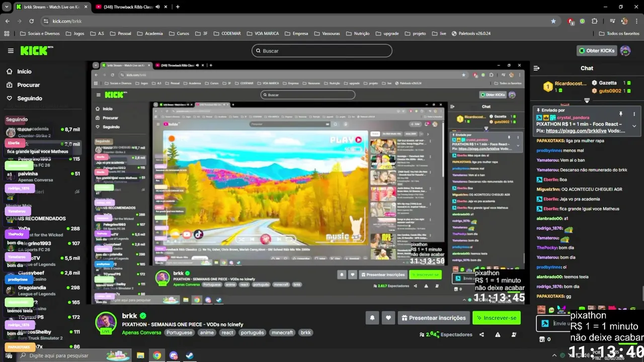
Task: Select the português tag
Action: coord(252,332)
